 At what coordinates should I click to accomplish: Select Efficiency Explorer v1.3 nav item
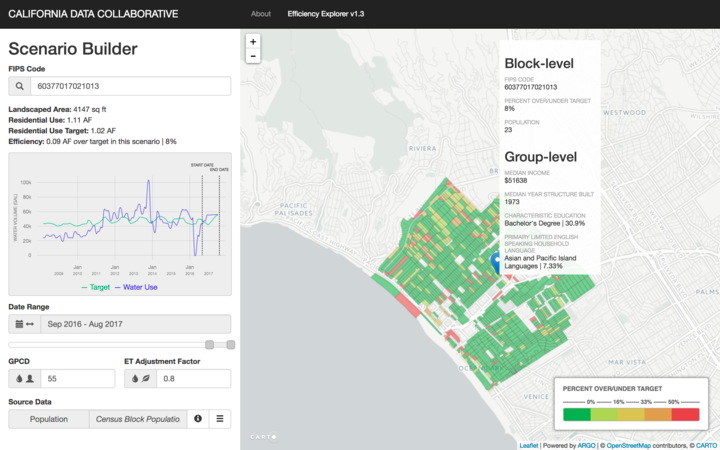point(326,14)
